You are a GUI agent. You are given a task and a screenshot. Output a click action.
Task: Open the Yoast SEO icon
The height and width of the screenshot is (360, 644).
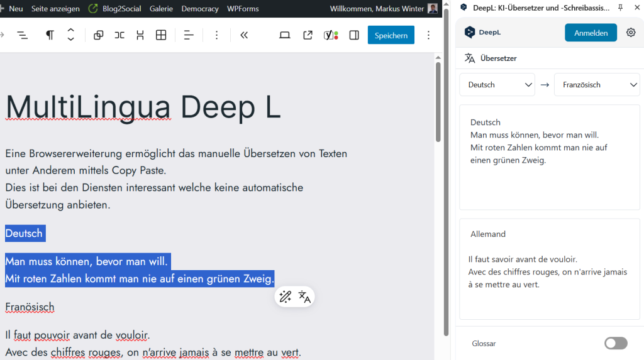coord(331,35)
